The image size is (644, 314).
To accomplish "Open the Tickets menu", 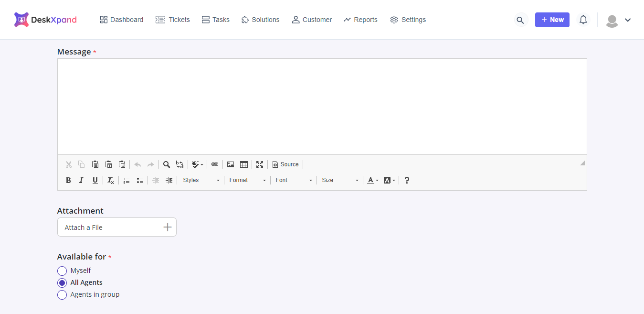I will coord(173,20).
